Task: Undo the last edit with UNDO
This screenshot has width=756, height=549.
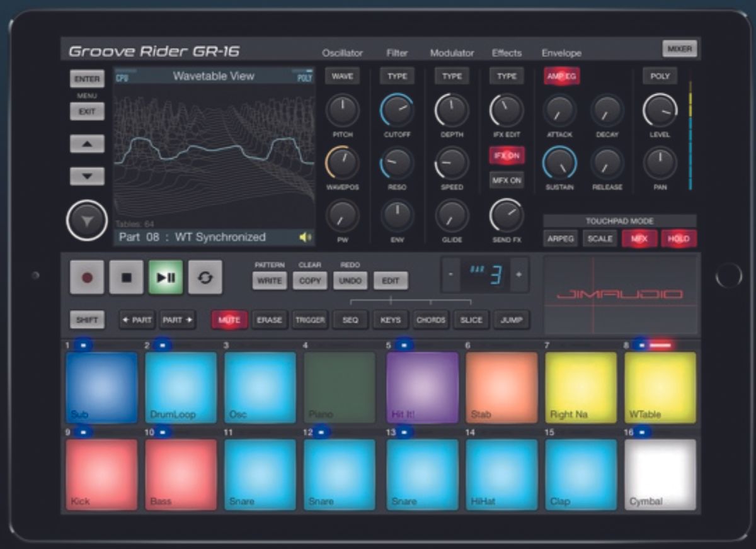Action: [350, 281]
